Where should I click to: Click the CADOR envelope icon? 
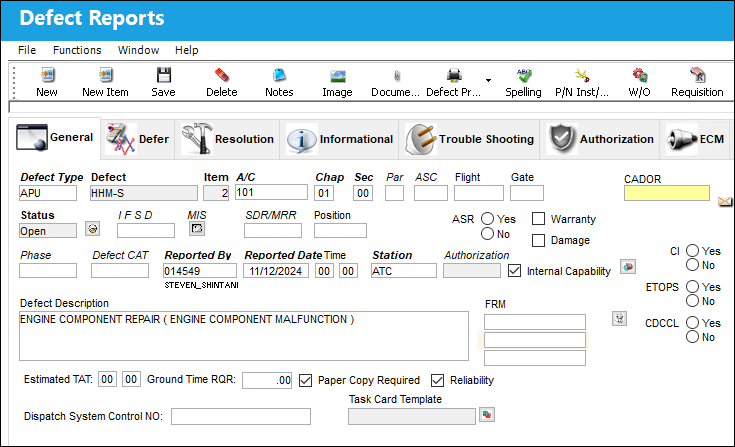coord(725,201)
